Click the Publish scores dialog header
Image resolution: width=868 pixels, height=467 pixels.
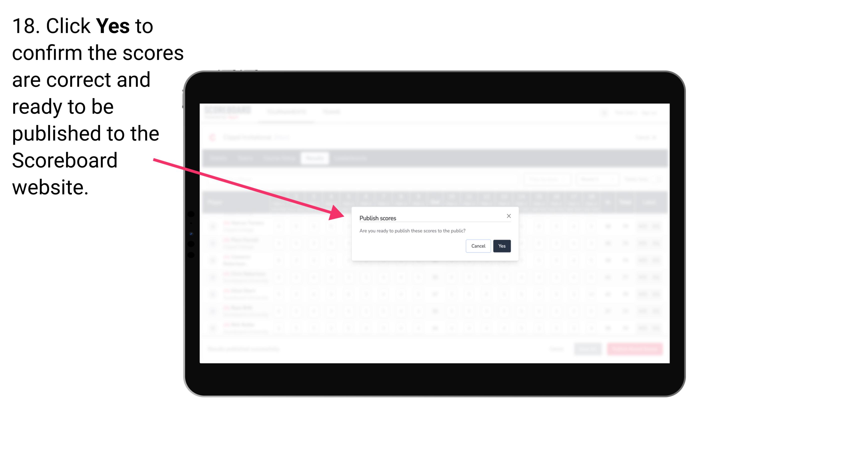[x=378, y=217]
